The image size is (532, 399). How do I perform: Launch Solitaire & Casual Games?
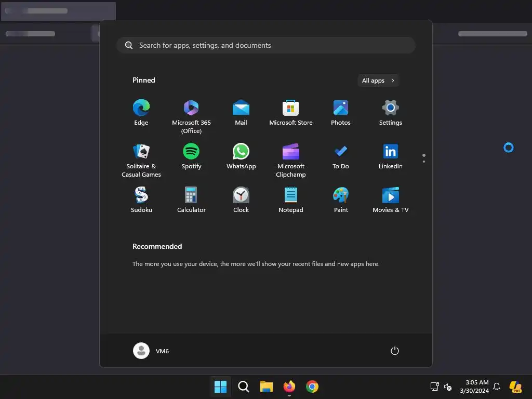[x=141, y=160]
